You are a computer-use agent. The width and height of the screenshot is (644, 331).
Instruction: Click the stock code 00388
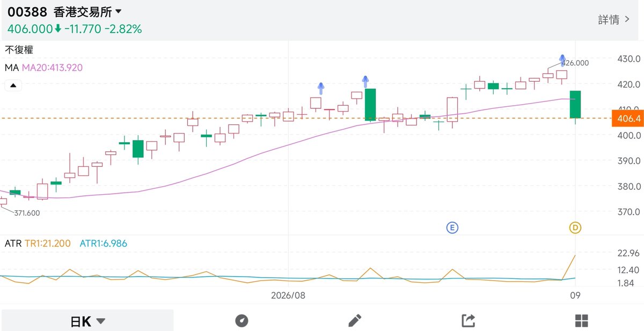coord(27,12)
